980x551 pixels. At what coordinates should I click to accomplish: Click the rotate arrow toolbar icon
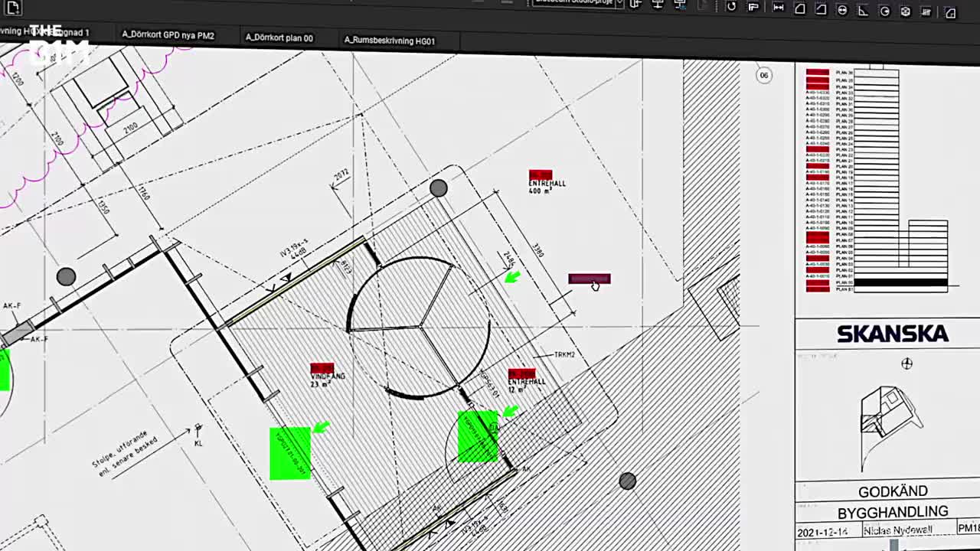click(x=731, y=7)
